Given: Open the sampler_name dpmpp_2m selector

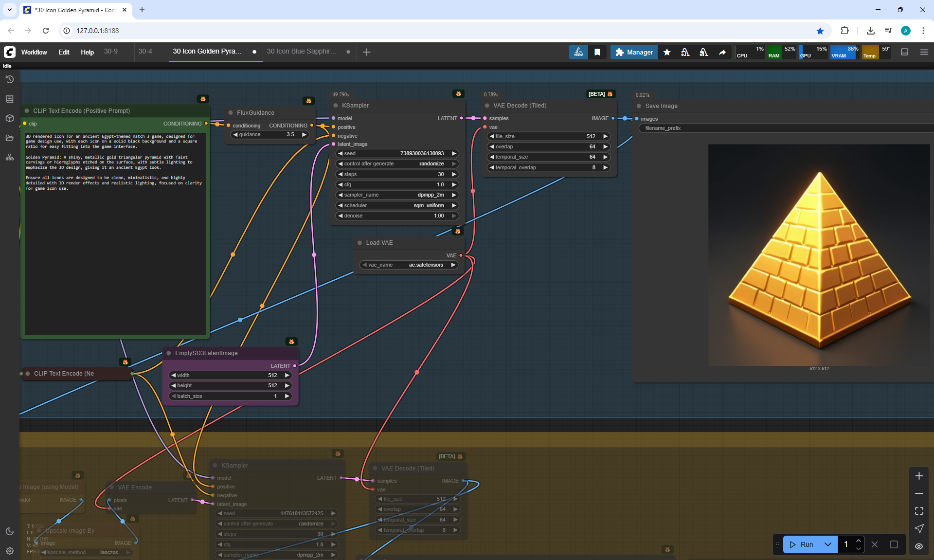Looking at the screenshot, I should tap(396, 195).
